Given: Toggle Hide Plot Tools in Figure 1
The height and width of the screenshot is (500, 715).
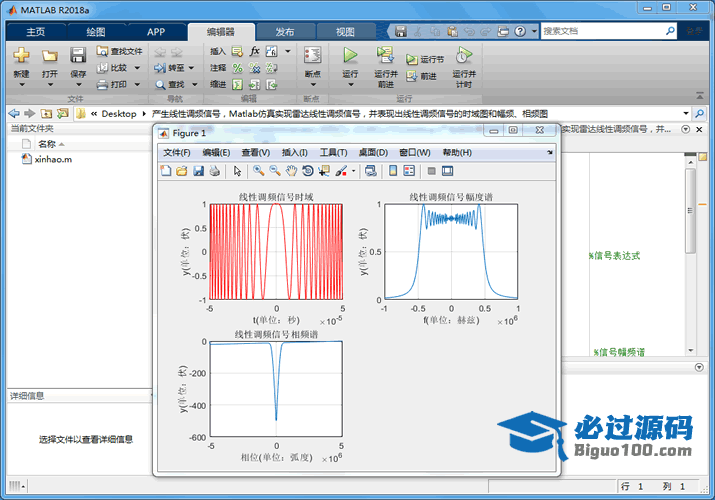Looking at the screenshot, I should pos(431,171).
